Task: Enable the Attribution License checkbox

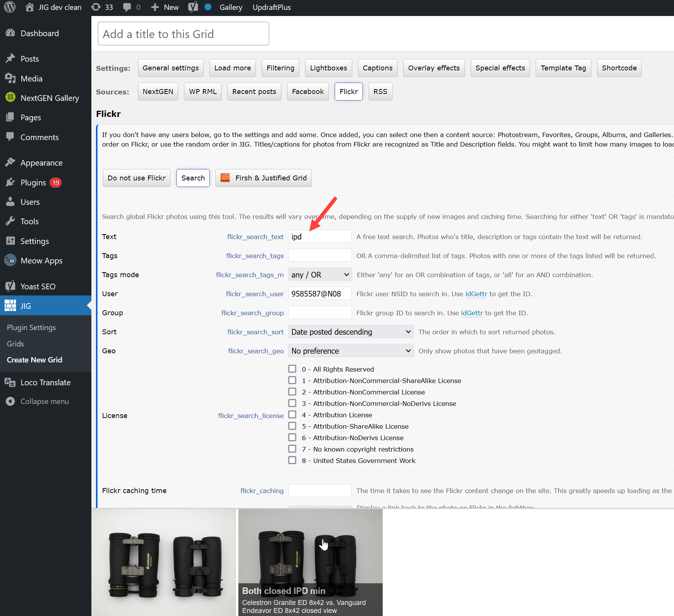Action: [x=292, y=415]
